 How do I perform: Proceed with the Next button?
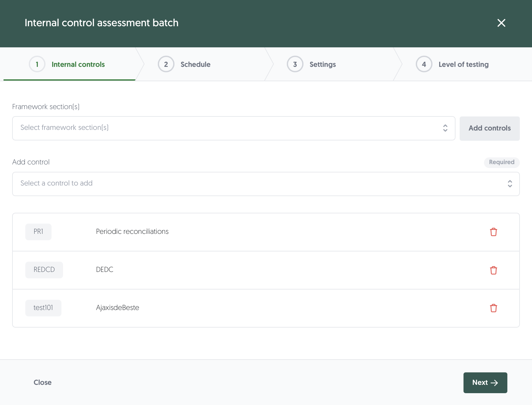tap(485, 383)
